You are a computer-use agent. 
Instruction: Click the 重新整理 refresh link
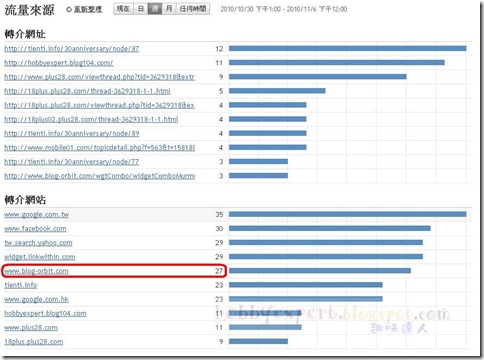coord(84,9)
